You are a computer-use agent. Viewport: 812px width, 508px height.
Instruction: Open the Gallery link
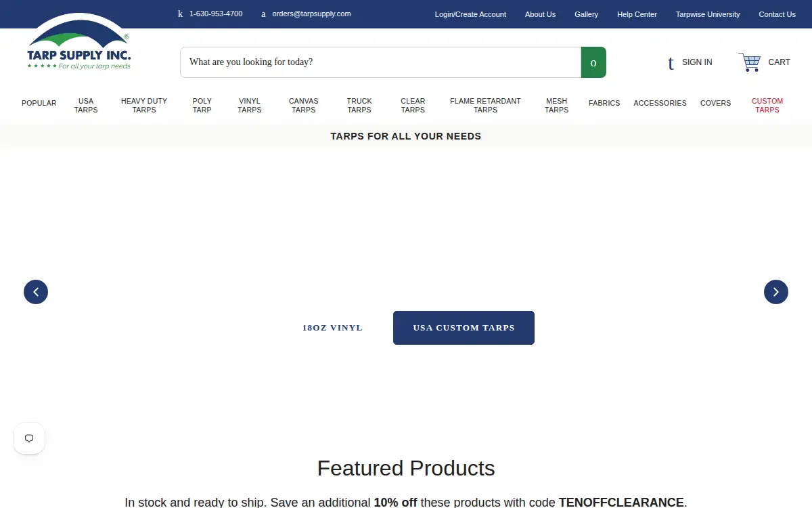coord(586,14)
